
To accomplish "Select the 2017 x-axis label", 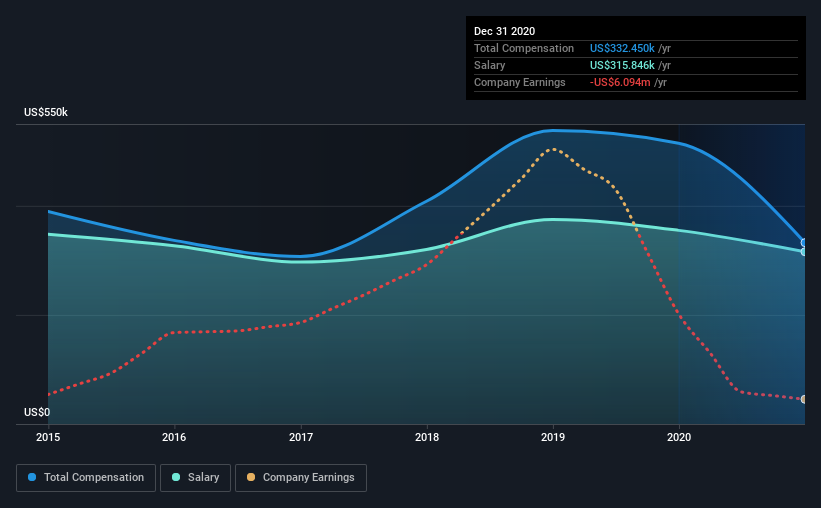I will click(301, 437).
